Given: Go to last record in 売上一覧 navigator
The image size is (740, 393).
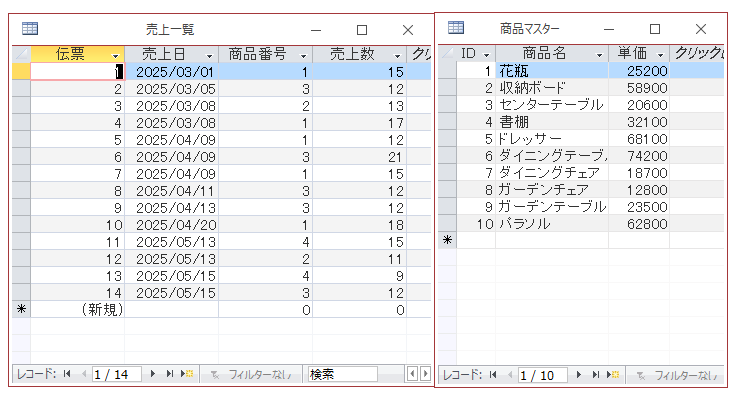Looking at the screenshot, I should (169, 374).
